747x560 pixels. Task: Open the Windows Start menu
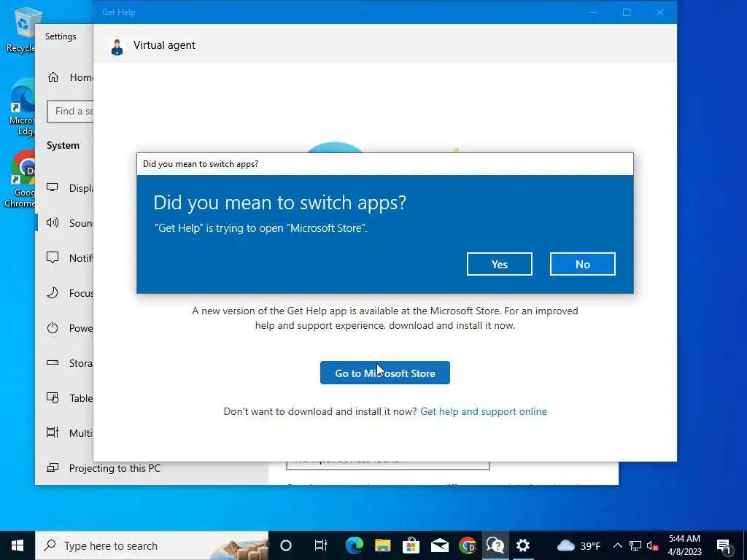[x=18, y=545]
